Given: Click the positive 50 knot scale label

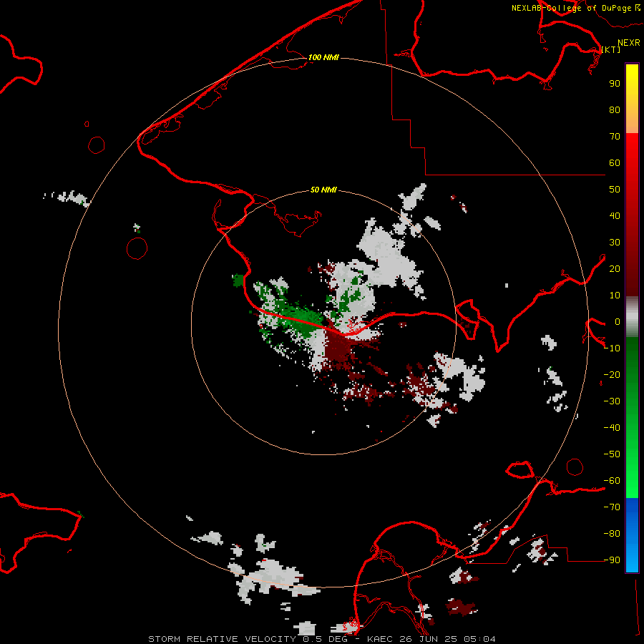Looking at the screenshot, I should click(x=615, y=190).
